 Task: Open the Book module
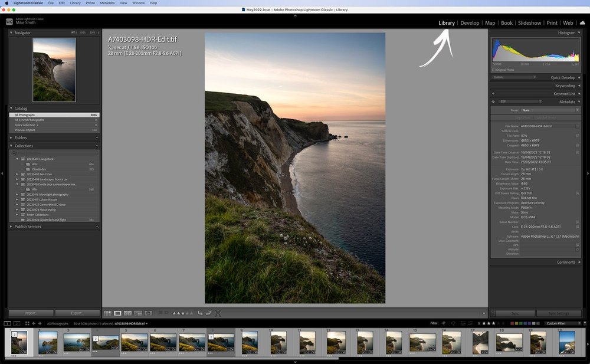point(506,23)
